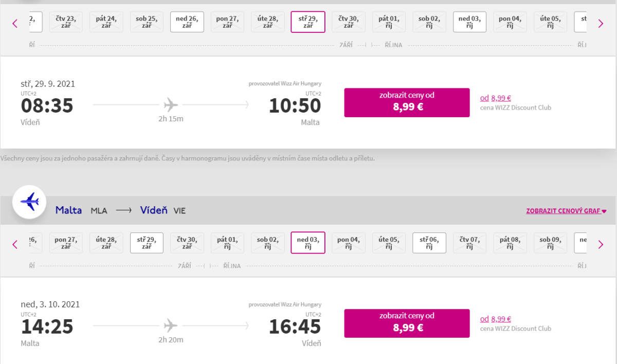Screen dimensions: 617x364
Task: Select outbound date ned 26, zář
Action: pyautogui.click(x=187, y=22)
